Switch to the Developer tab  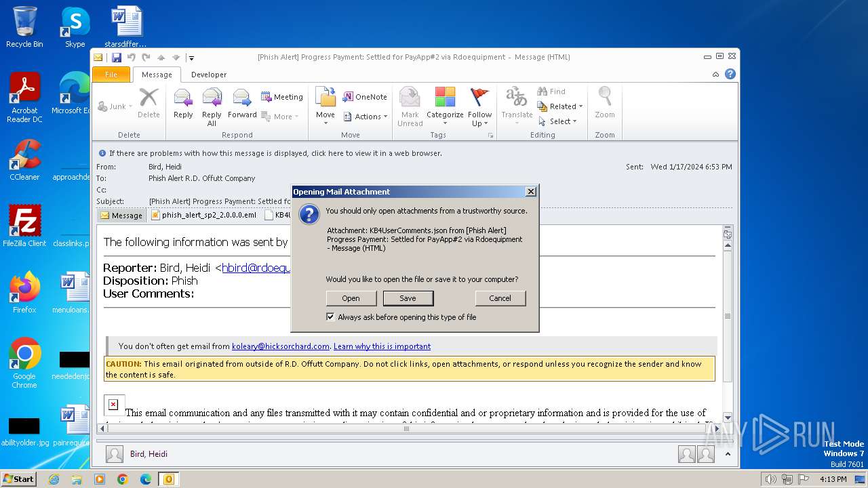coord(209,75)
